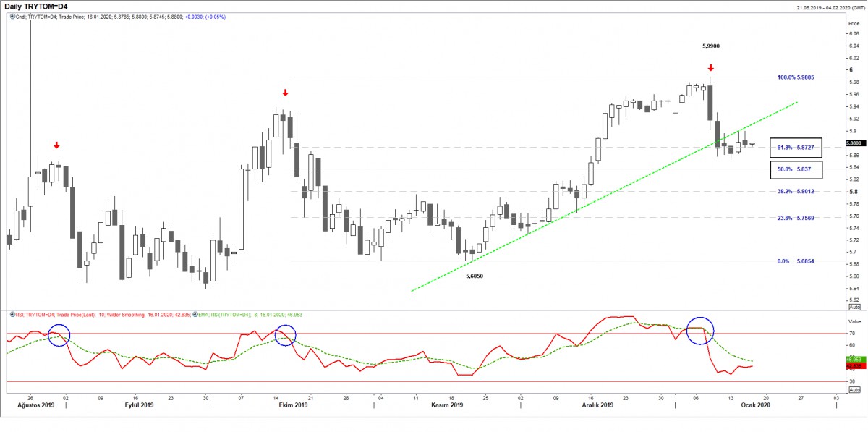
Task: Click the 50.0% 5.837 Fibonacci label
Action: coord(794,169)
